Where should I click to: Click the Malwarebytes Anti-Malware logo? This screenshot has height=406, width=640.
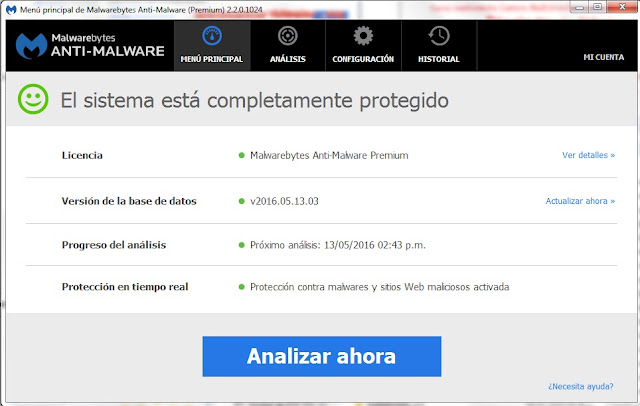[x=90, y=46]
